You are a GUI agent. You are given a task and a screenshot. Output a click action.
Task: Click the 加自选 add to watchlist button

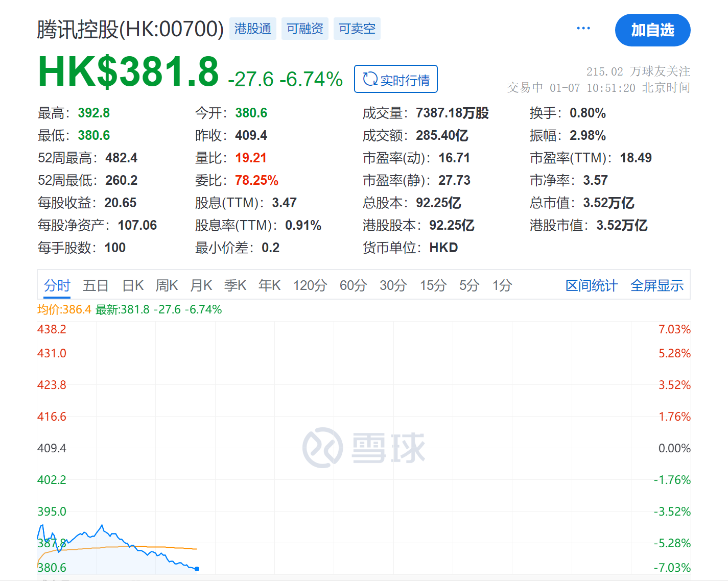[x=652, y=30]
